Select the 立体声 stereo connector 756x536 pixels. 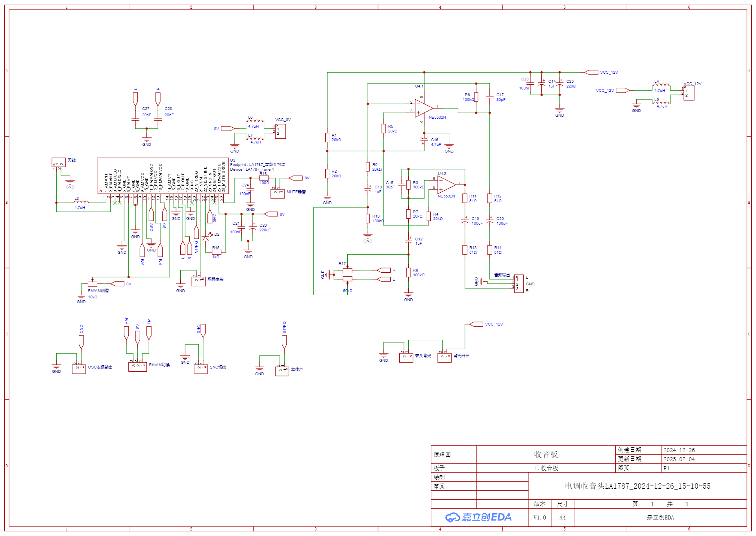(x=282, y=371)
